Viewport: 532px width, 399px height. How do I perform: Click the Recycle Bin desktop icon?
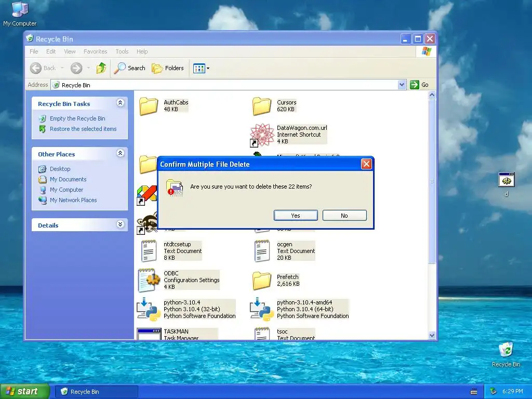pos(506,355)
